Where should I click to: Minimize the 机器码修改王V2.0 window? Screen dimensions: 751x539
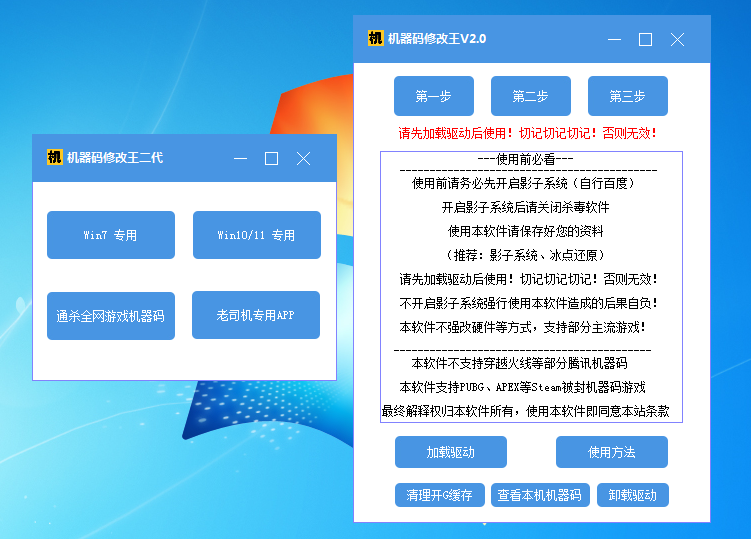[614, 40]
